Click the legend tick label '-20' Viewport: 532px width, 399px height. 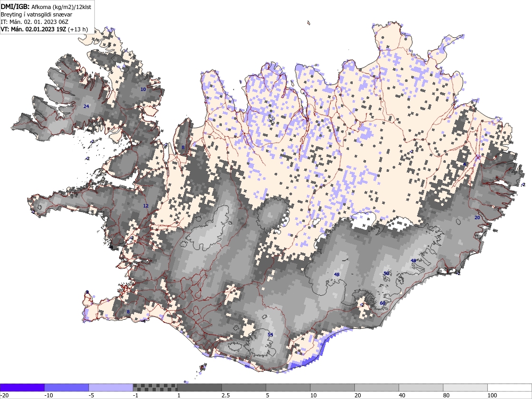pos(4,395)
